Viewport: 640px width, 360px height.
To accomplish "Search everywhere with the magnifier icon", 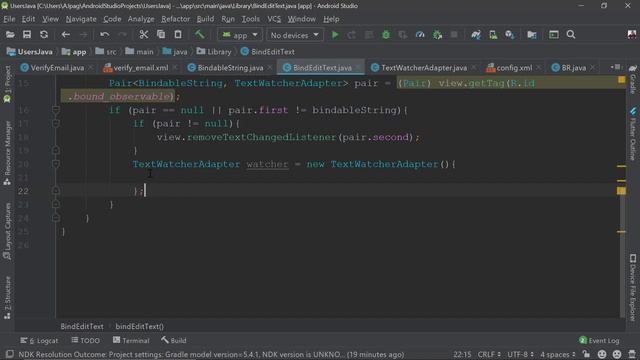I will tap(571, 35).
